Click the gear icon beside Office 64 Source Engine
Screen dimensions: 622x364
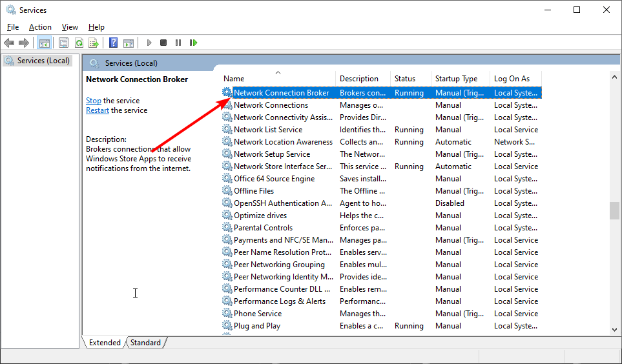tap(227, 178)
